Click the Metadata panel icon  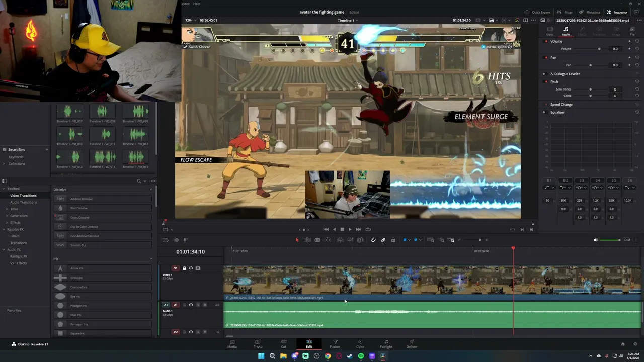[x=581, y=12]
